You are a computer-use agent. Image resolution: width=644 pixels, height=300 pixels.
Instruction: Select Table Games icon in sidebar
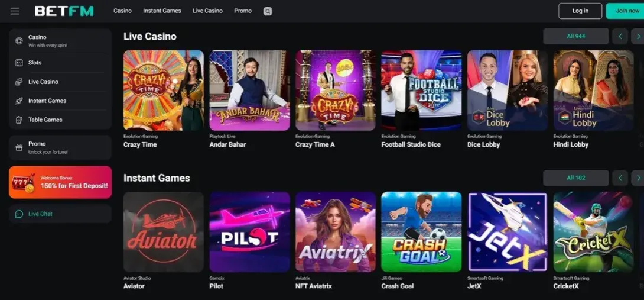(x=19, y=120)
